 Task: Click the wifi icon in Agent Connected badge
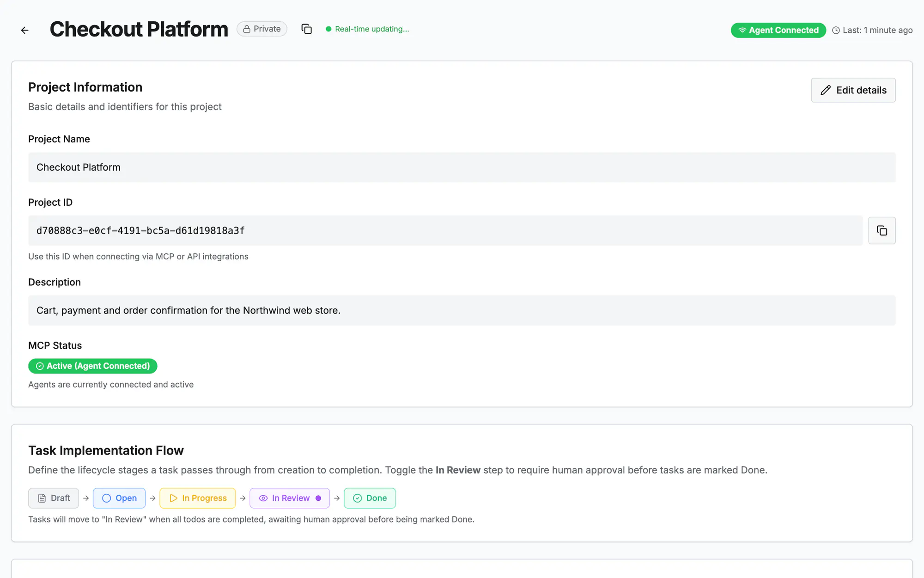pos(742,31)
